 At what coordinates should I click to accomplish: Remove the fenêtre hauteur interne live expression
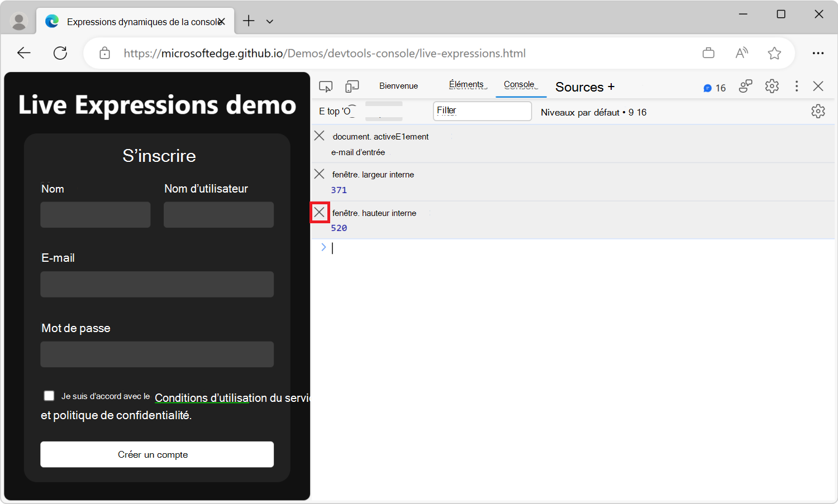(x=319, y=212)
